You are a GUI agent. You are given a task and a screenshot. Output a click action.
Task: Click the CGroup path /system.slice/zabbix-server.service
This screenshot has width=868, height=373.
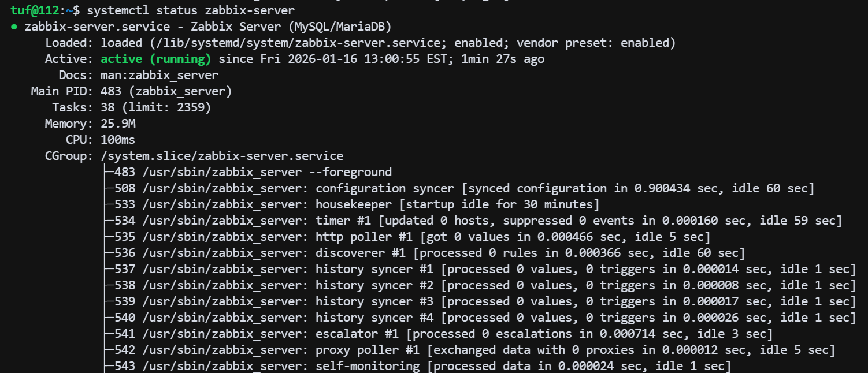tap(222, 156)
